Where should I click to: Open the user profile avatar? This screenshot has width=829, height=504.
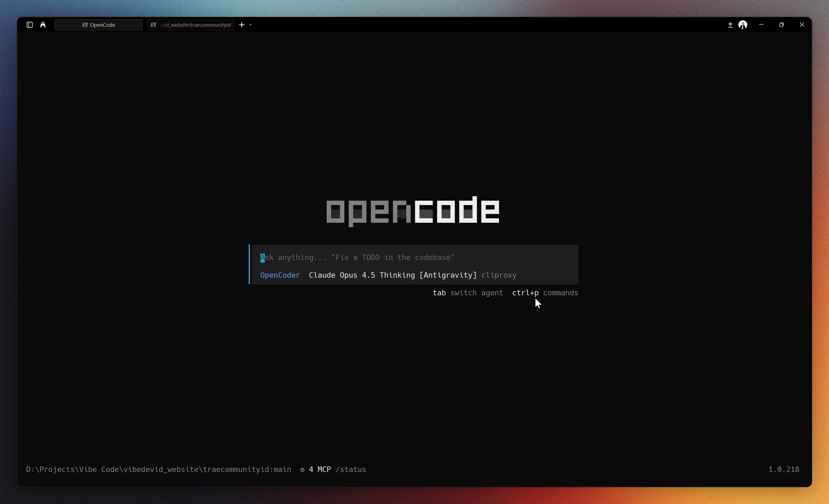743,25
